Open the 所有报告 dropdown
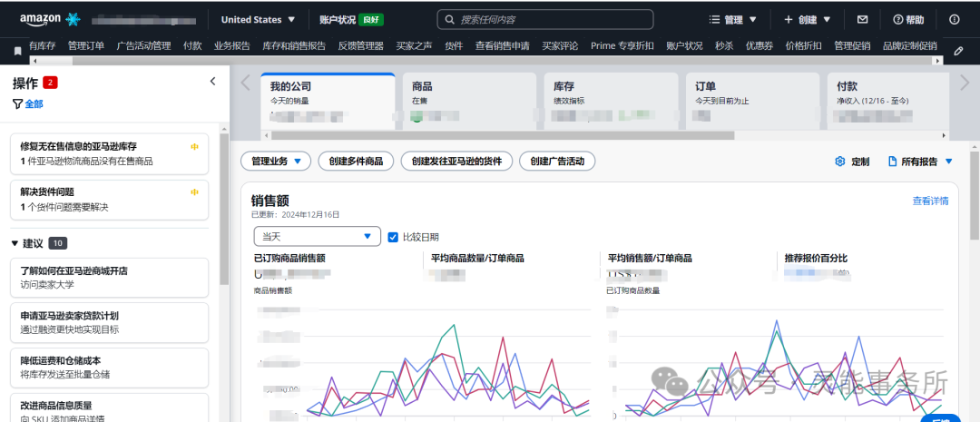The width and height of the screenshot is (980, 422). 920,162
